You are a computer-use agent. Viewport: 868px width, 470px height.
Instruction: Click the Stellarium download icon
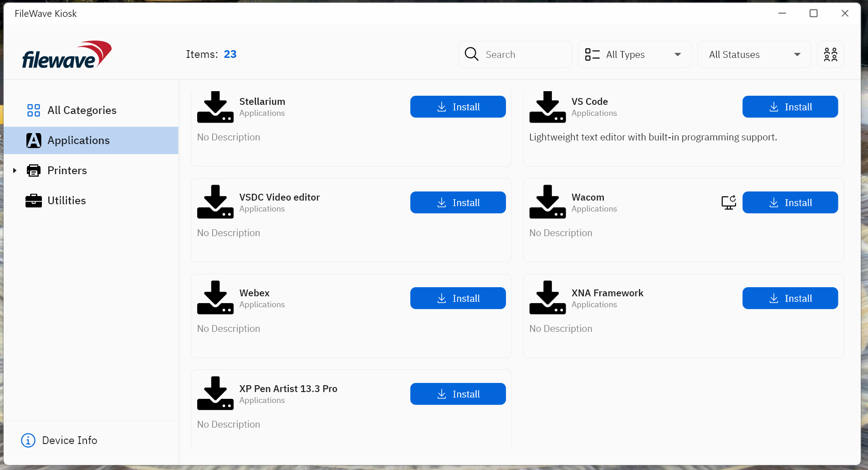[215, 107]
